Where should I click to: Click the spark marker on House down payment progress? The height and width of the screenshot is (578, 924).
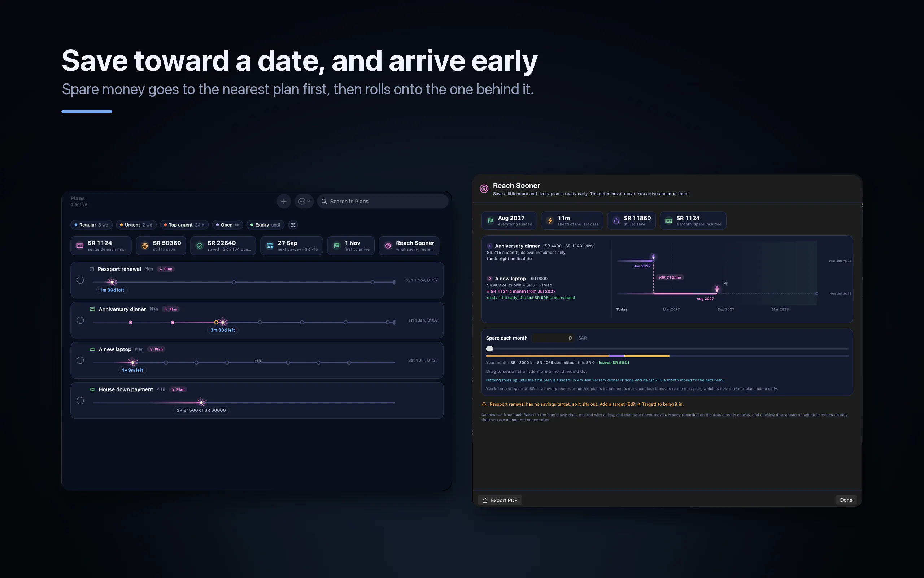click(201, 402)
